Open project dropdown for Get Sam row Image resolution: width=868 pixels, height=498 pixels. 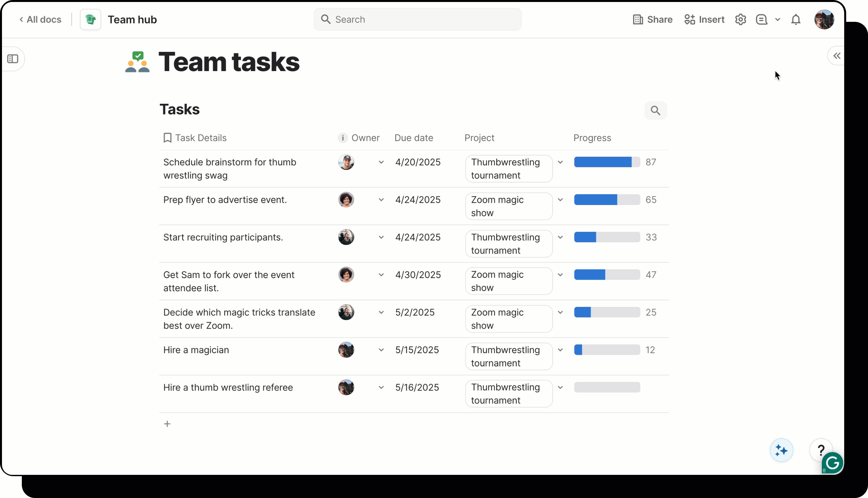pyautogui.click(x=560, y=275)
